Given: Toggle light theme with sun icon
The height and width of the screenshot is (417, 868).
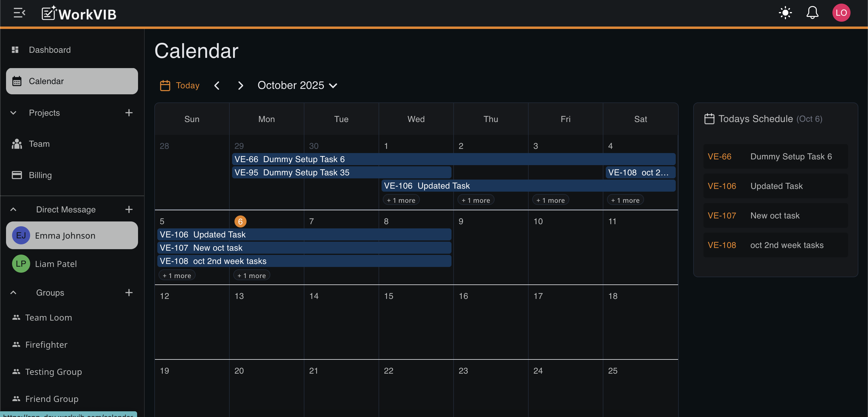Looking at the screenshot, I should [785, 13].
